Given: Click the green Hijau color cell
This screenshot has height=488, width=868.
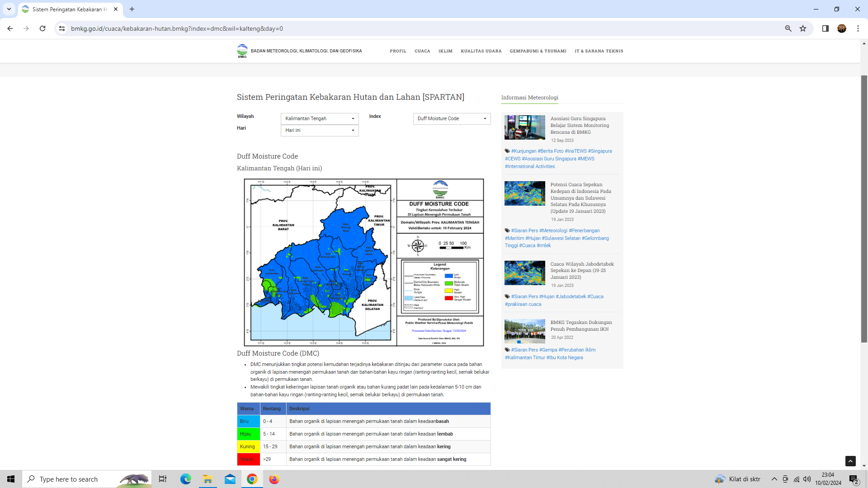Looking at the screenshot, I should click(249, 434).
